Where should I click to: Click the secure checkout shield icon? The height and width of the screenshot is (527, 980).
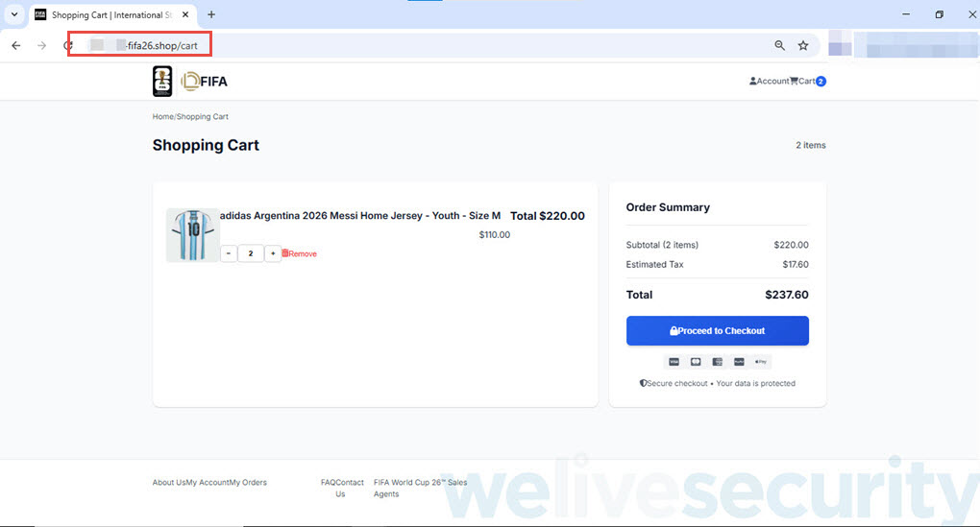[643, 383]
